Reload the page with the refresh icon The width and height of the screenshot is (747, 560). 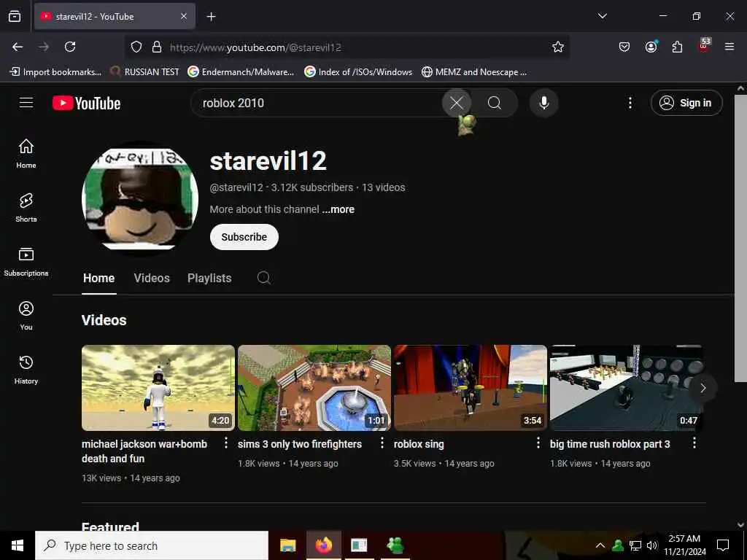click(70, 47)
